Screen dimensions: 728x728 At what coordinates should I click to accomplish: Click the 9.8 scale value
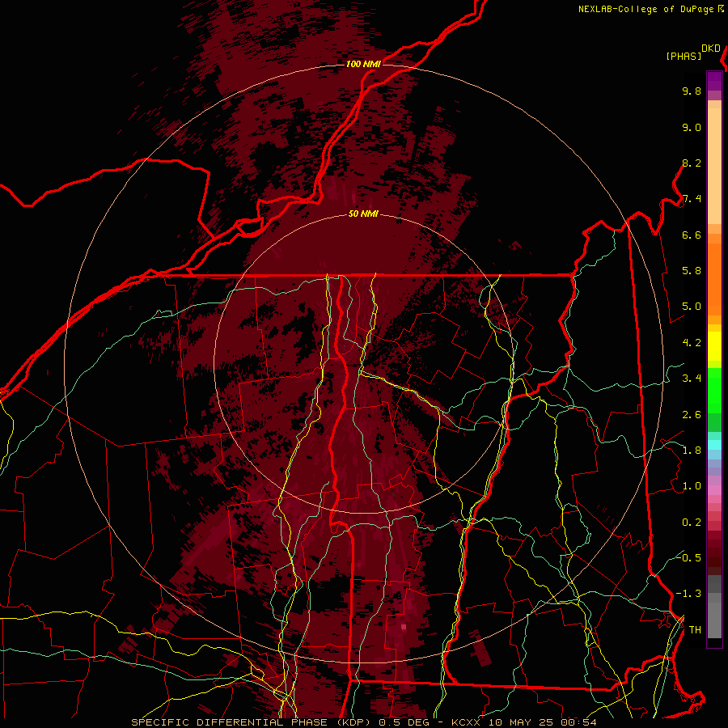[692, 91]
